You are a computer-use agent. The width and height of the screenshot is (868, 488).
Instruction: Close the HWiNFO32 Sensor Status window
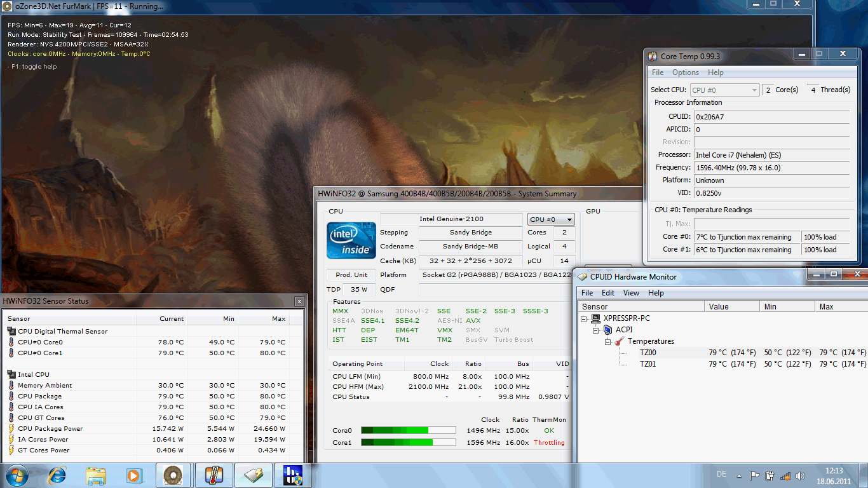click(299, 301)
